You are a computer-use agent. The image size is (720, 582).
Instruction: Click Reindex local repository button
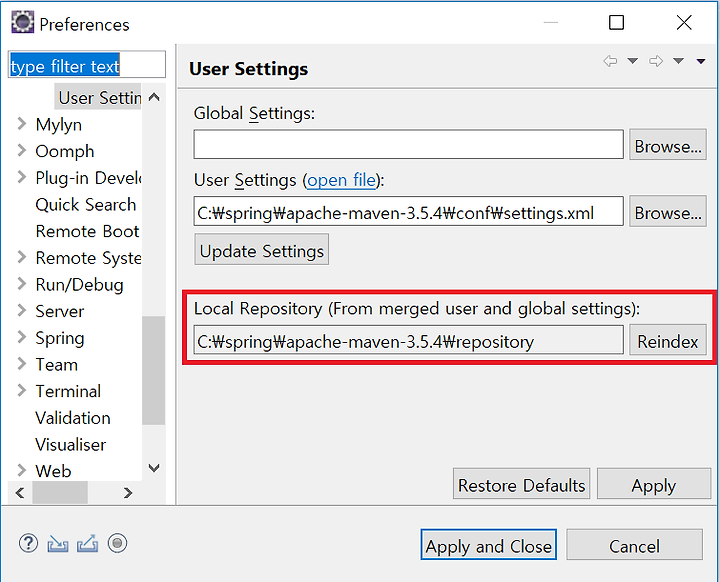coord(668,340)
